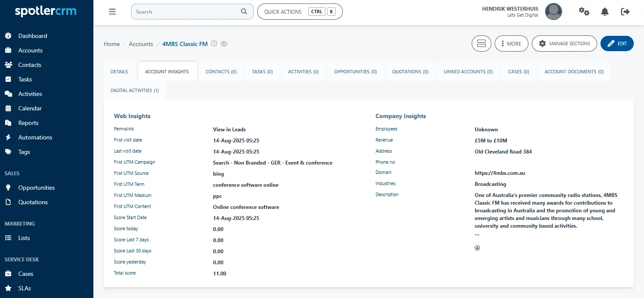The image size is (644, 298).
Task: Expand the full company Description text
Action: 477,247
